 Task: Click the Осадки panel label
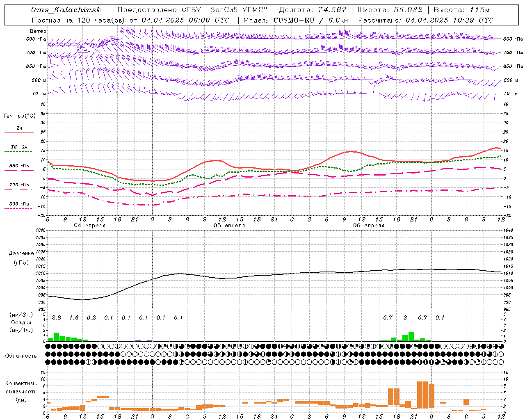[21, 322]
